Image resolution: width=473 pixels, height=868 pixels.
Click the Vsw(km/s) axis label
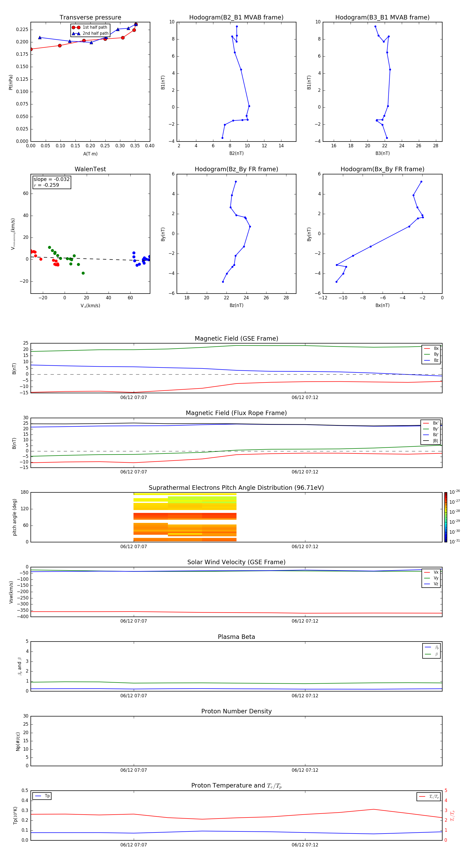pyautogui.click(x=11, y=592)
